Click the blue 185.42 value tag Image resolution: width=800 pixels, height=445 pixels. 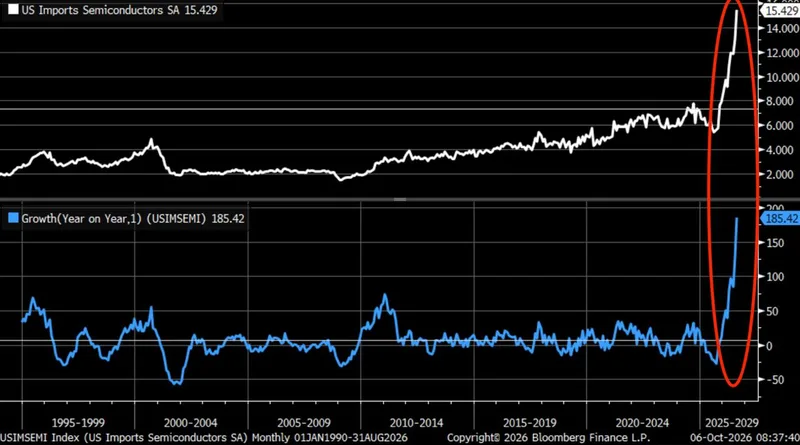click(781, 218)
